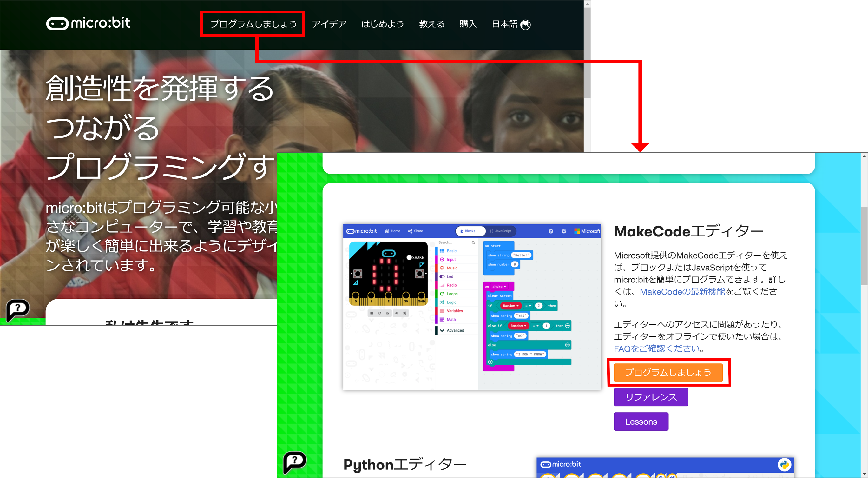Select the Logic category shuffle icon
Screen dimensions: 868x478
(x=443, y=302)
